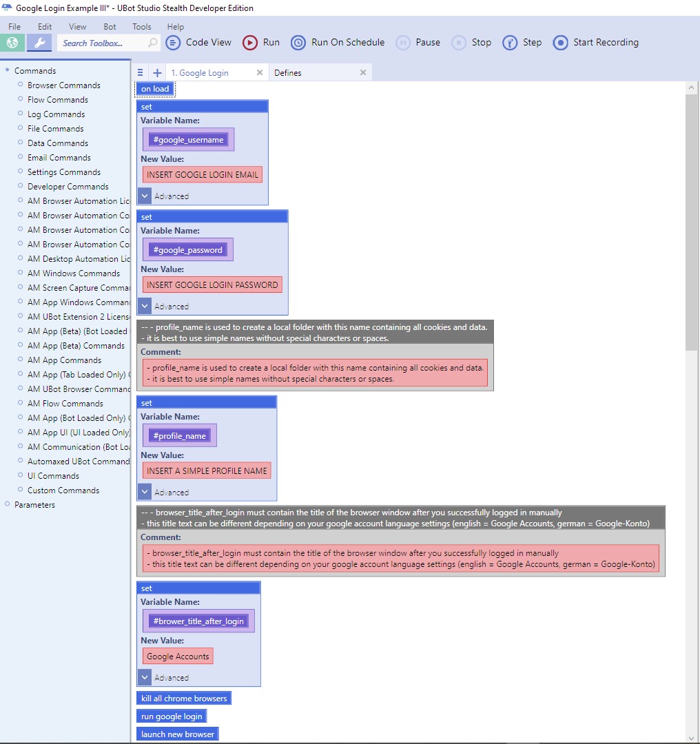Edit the Google Accounts value field

pyautogui.click(x=178, y=657)
